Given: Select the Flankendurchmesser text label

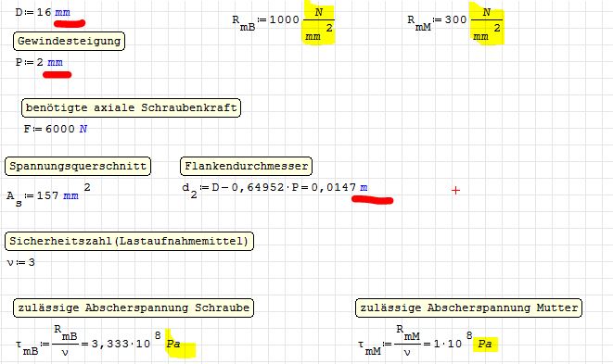Looking at the screenshot, I should 247,166.
